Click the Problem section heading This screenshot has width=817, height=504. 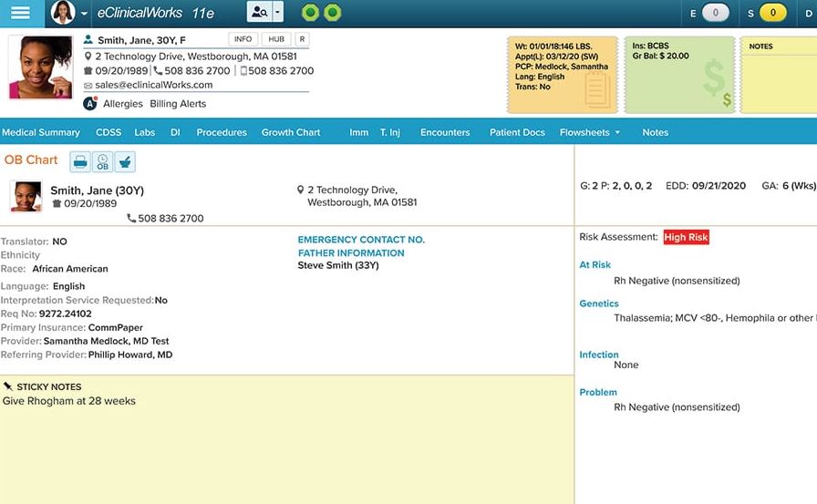coord(597,392)
